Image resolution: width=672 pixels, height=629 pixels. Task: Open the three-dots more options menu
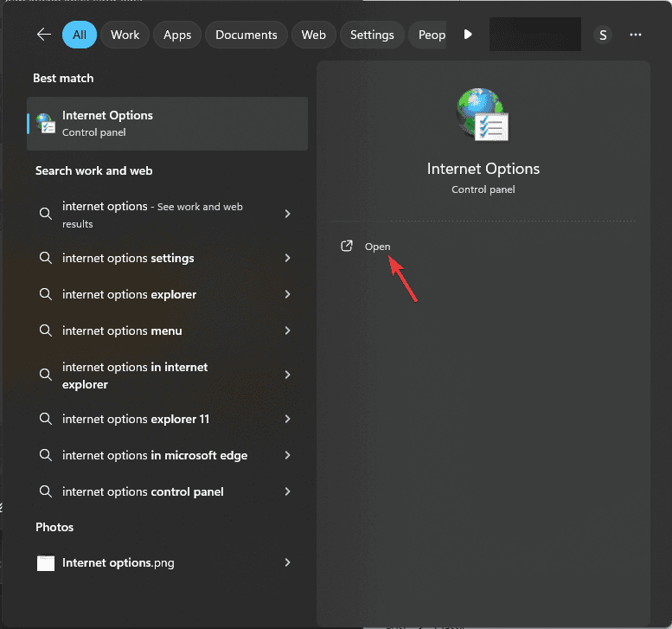pos(635,35)
